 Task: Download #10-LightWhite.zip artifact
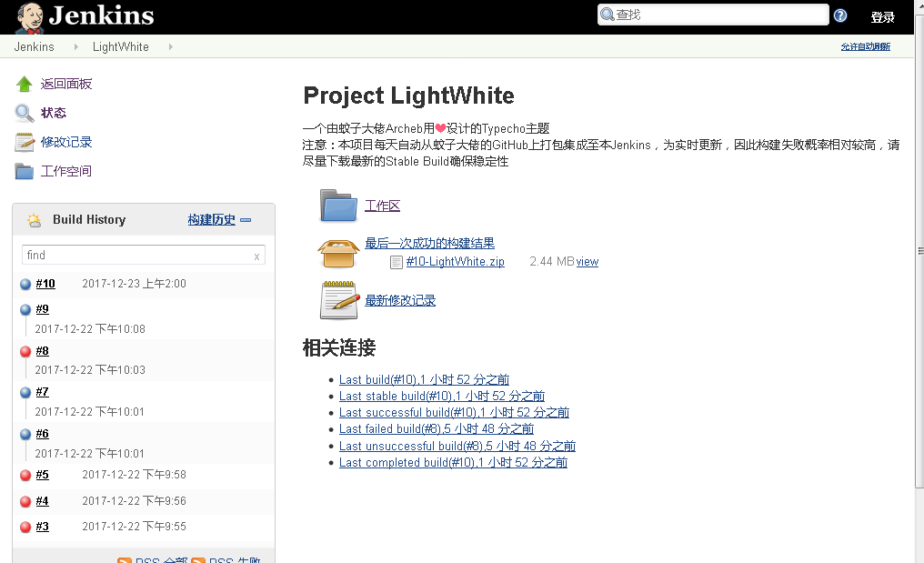[455, 262]
